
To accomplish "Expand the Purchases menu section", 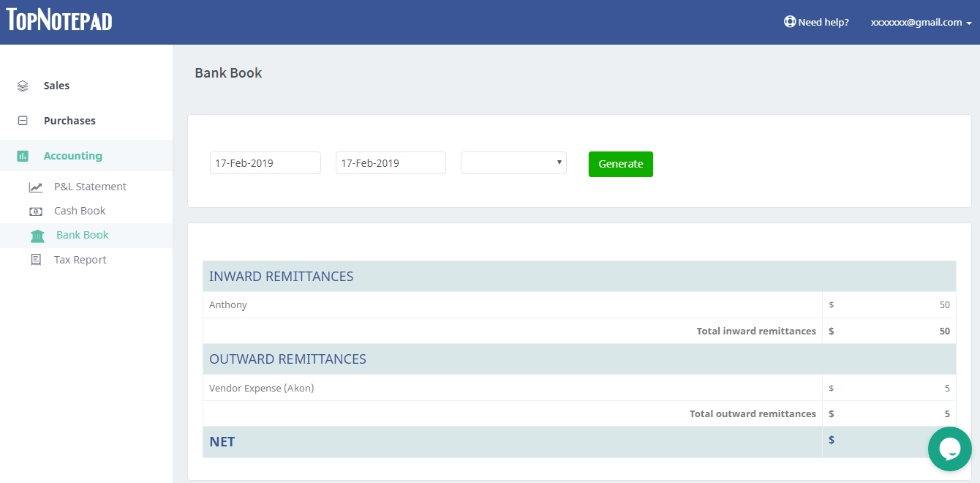I will point(69,121).
